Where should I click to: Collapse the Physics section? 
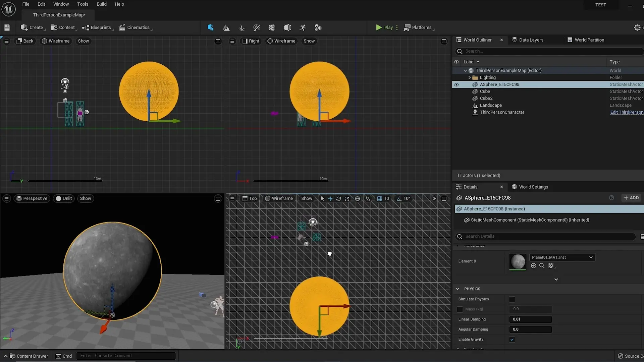(x=458, y=289)
